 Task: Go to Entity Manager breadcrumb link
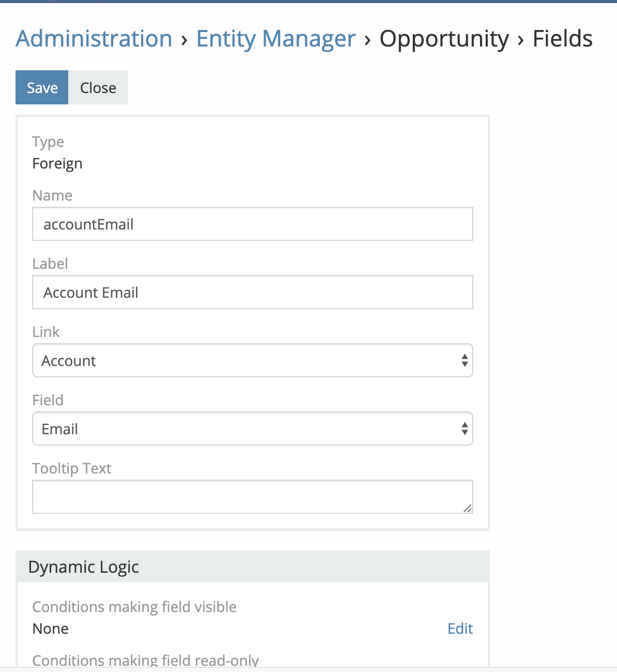click(x=276, y=39)
